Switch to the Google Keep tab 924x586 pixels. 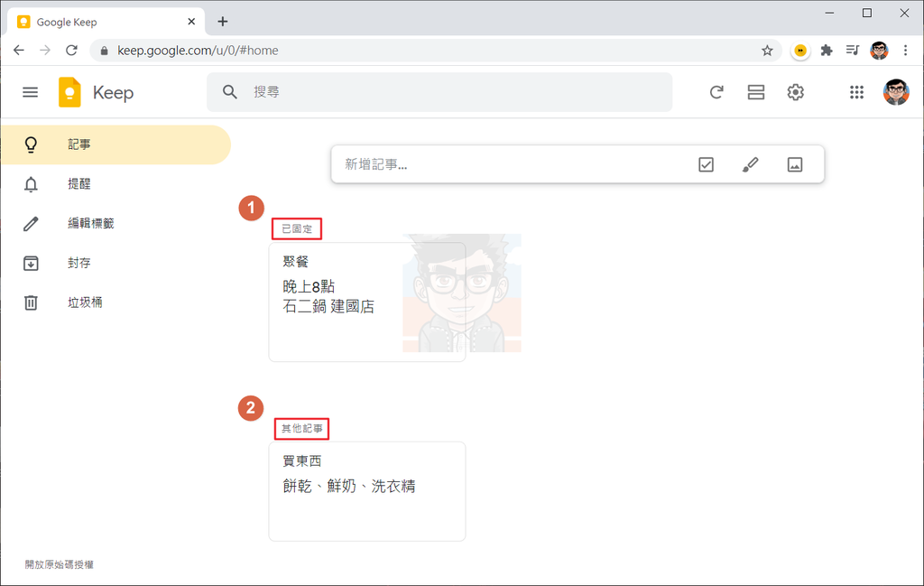(106, 22)
